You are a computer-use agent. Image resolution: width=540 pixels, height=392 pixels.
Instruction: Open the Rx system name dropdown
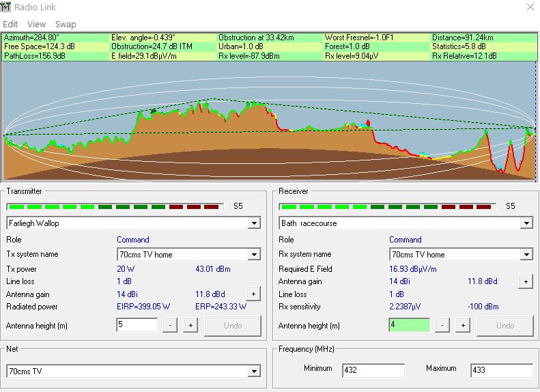(x=526, y=255)
